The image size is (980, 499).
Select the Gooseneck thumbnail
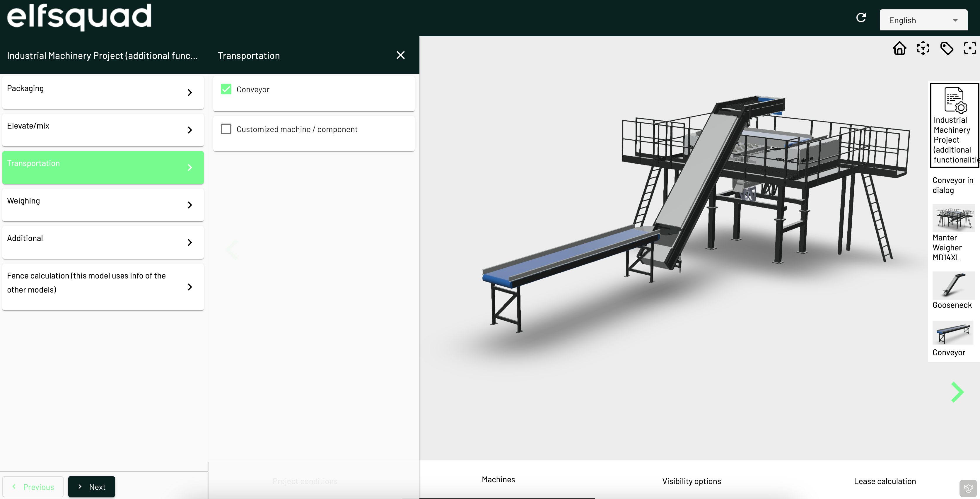click(953, 285)
